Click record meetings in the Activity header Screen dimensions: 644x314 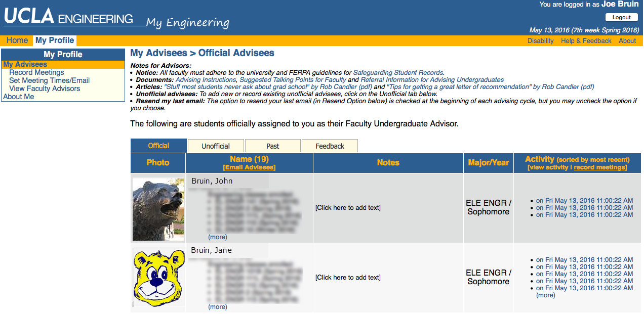pos(600,167)
